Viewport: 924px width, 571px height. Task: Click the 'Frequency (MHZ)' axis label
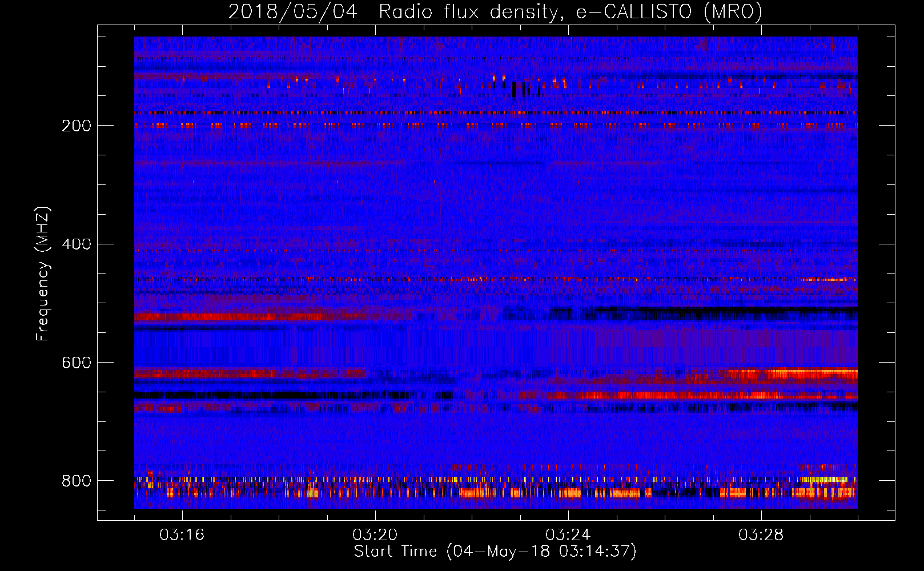42,274
